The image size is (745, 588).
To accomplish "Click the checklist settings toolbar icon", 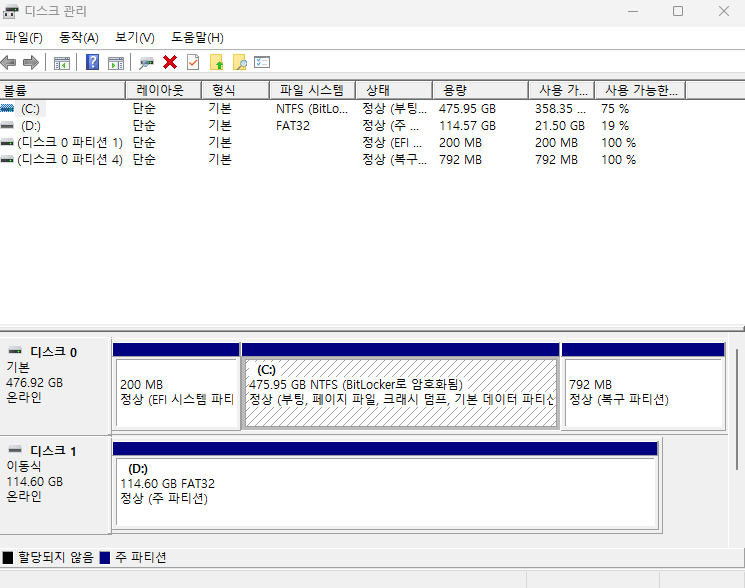I will pyautogui.click(x=262, y=62).
